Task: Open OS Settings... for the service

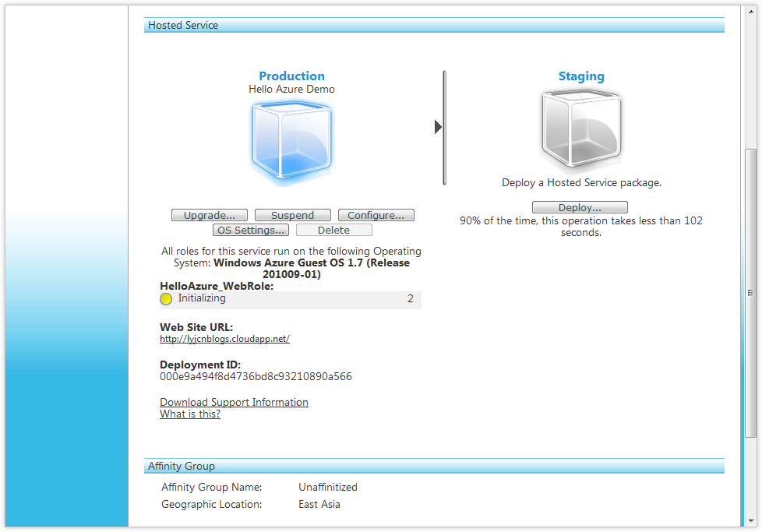Action: tap(251, 230)
